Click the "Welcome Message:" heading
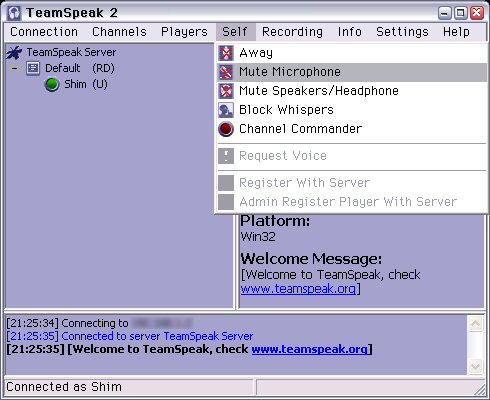The height and width of the screenshot is (400, 490). (311, 259)
